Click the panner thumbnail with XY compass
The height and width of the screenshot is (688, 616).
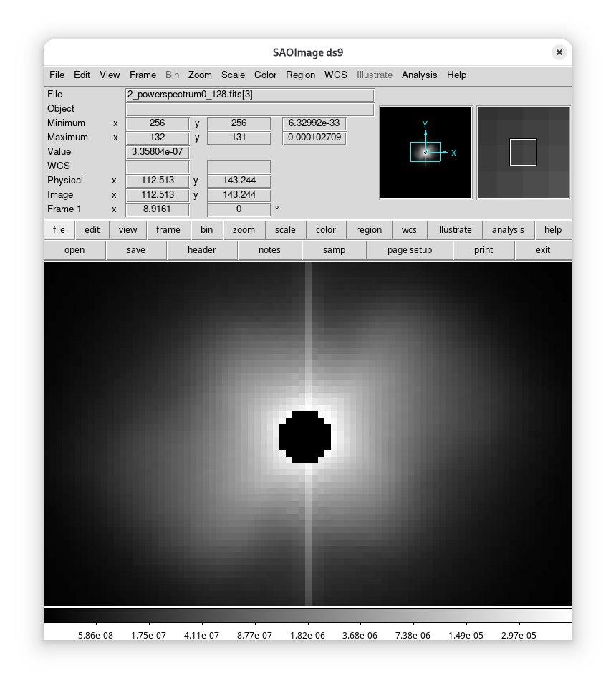point(425,152)
